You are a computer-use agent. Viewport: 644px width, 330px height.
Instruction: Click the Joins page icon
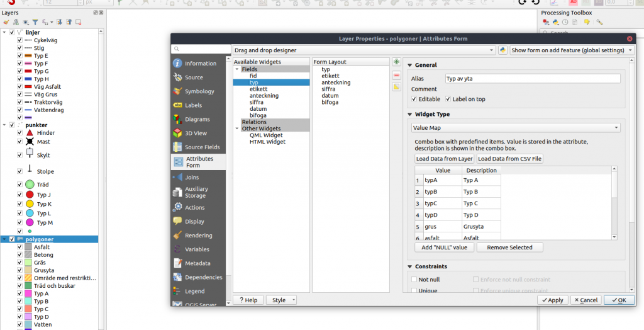[177, 178]
